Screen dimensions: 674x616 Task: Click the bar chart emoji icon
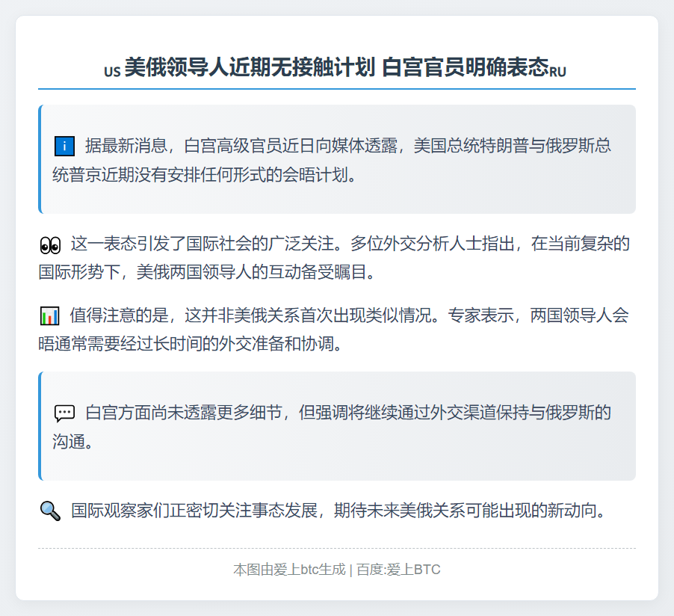tap(49, 316)
